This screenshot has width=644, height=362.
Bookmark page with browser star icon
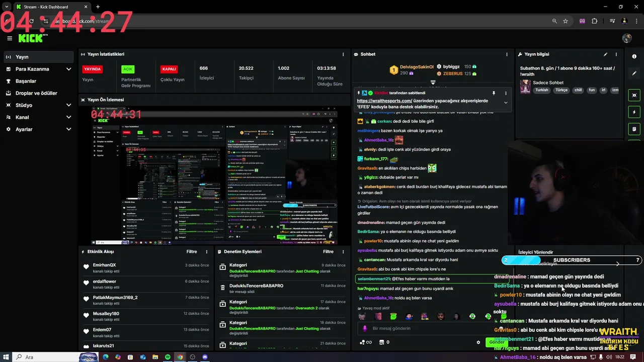[566, 21]
